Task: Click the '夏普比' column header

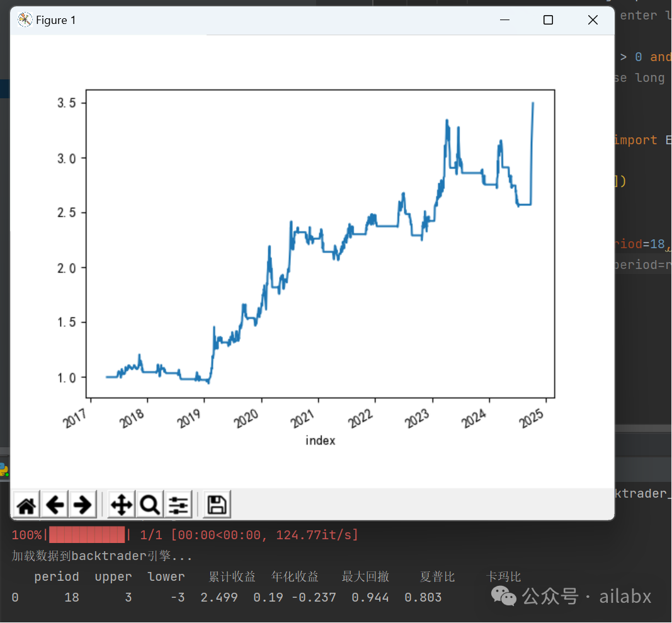Action: pyautogui.click(x=437, y=576)
